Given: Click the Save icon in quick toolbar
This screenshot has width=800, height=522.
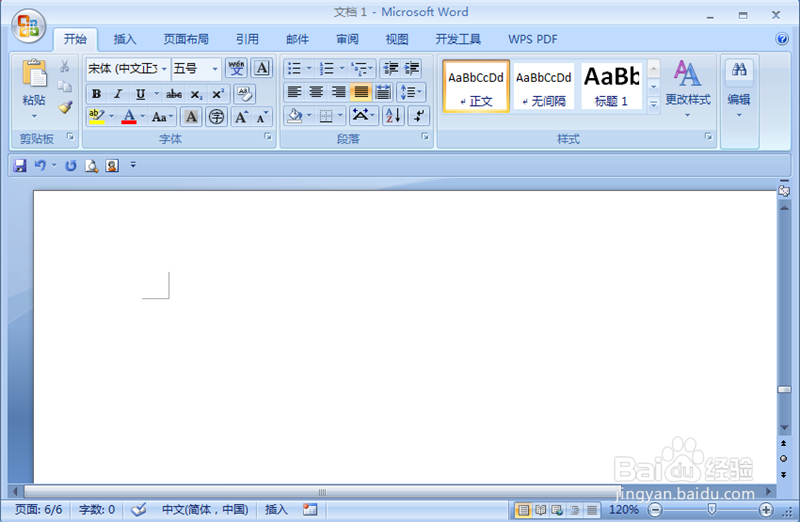Looking at the screenshot, I should tap(20, 165).
